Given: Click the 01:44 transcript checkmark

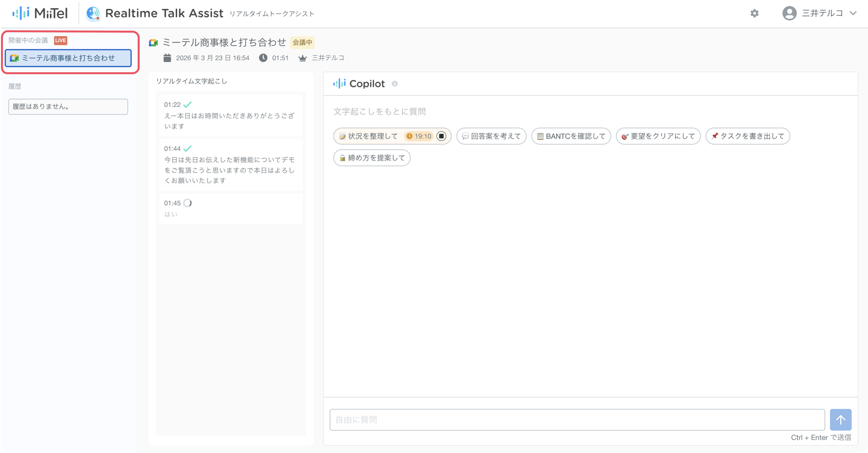Looking at the screenshot, I should pyautogui.click(x=187, y=148).
